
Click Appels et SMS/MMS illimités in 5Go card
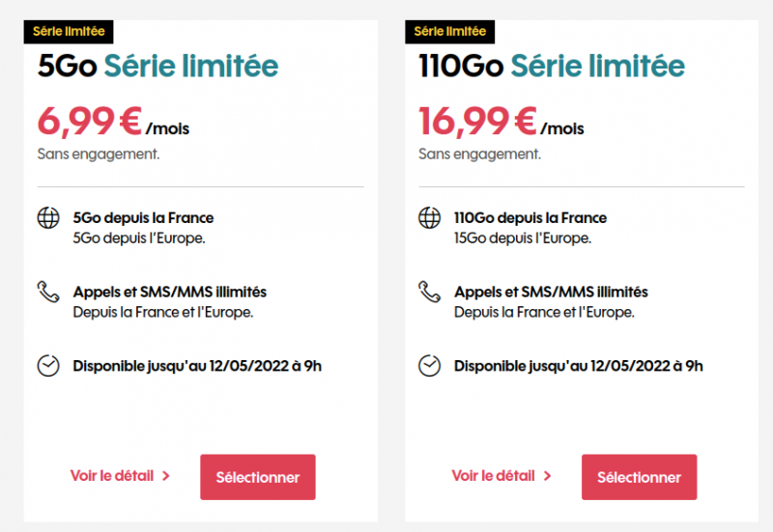(169, 292)
